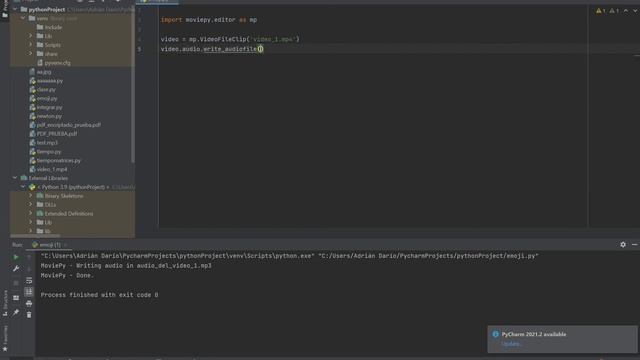Collapse External Libraries node
Viewport: 640px width, 360px height.
[15, 178]
